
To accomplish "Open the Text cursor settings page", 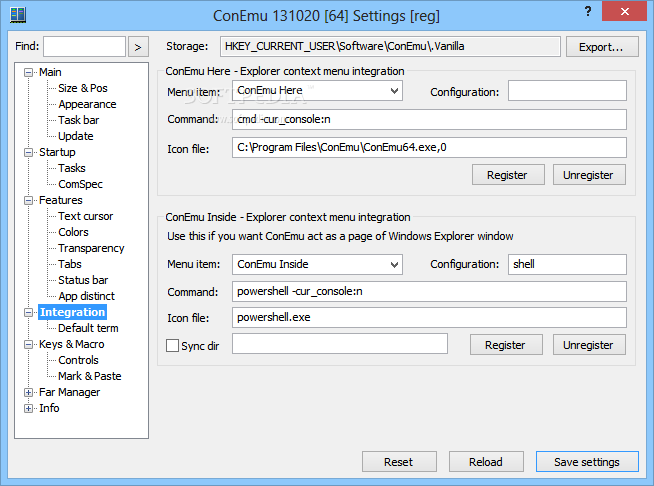I will point(86,216).
